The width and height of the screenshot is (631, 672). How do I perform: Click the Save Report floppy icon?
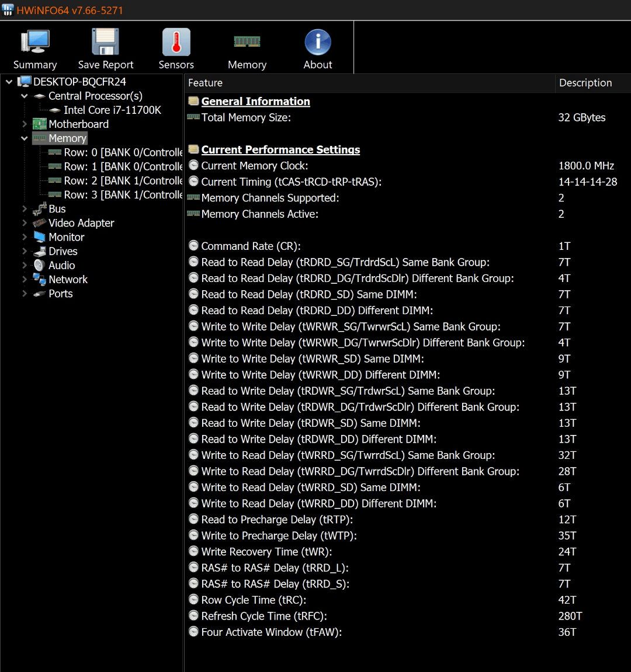(105, 41)
